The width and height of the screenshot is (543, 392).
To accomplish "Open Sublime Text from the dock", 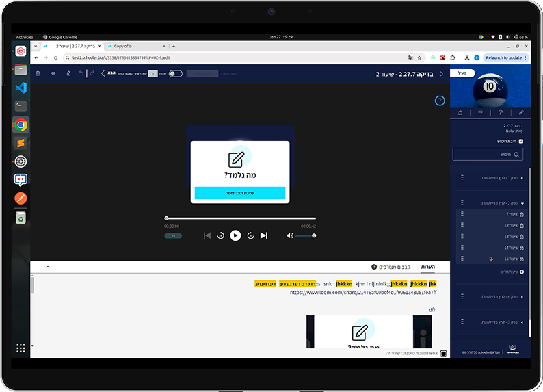I will [x=21, y=143].
